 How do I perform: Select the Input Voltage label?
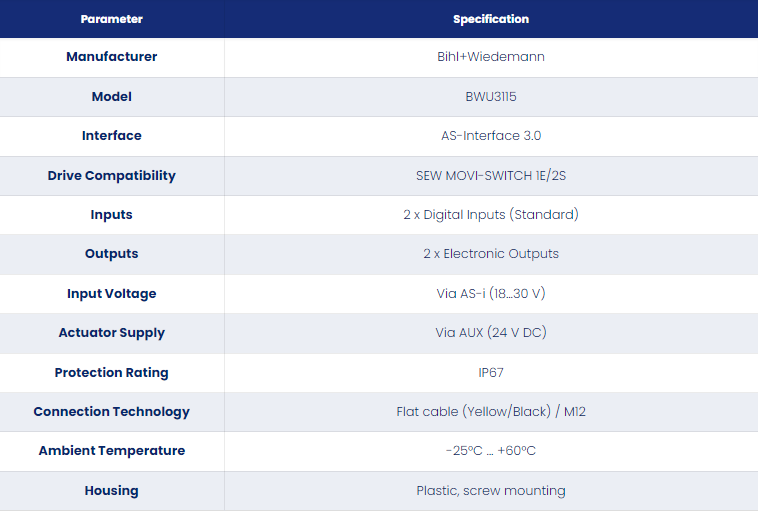click(112, 293)
